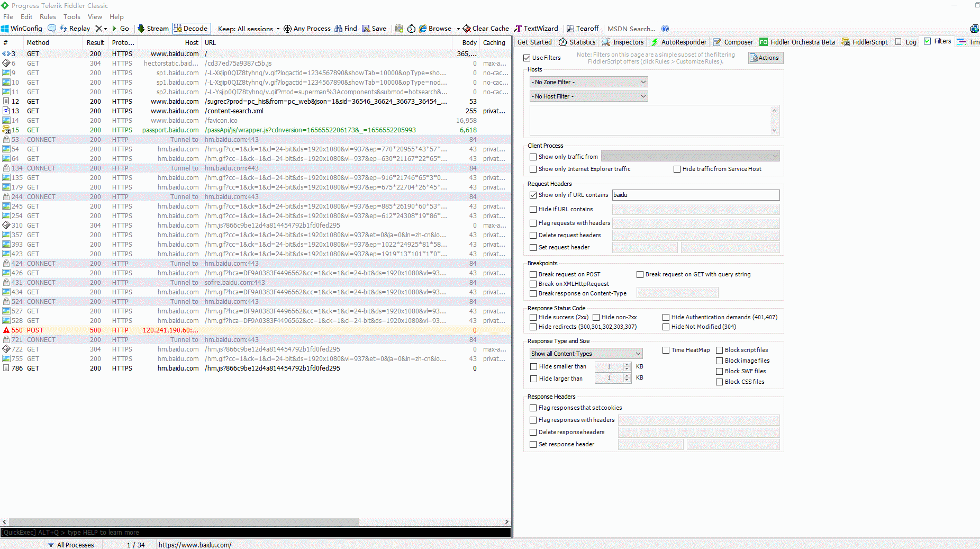Viewport: 980px width, 549px height.
Task: Focus the QuickExec command box
Action: tap(256, 533)
